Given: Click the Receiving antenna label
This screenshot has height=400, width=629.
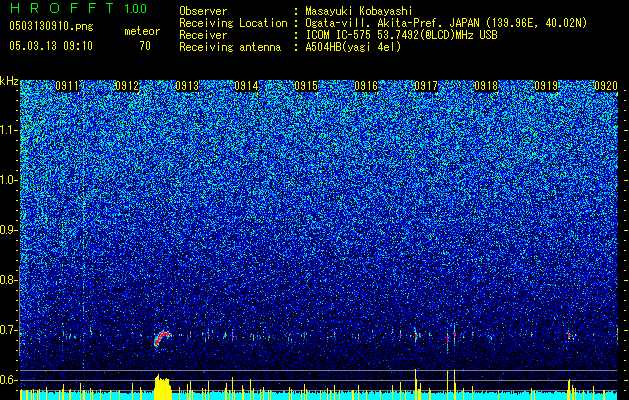Looking at the screenshot, I should click(230, 47).
